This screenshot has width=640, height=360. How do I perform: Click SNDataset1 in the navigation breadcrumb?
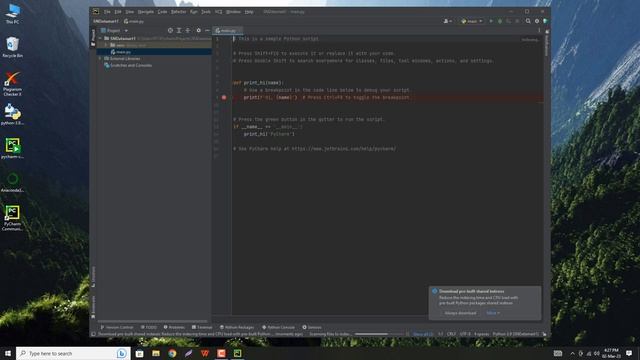[x=106, y=21]
